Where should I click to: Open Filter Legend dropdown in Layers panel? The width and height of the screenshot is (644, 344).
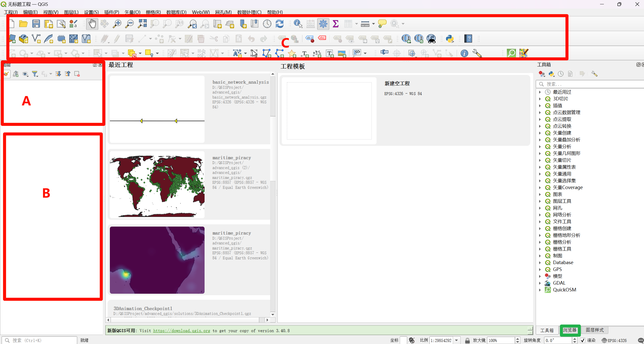click(35, 74)
